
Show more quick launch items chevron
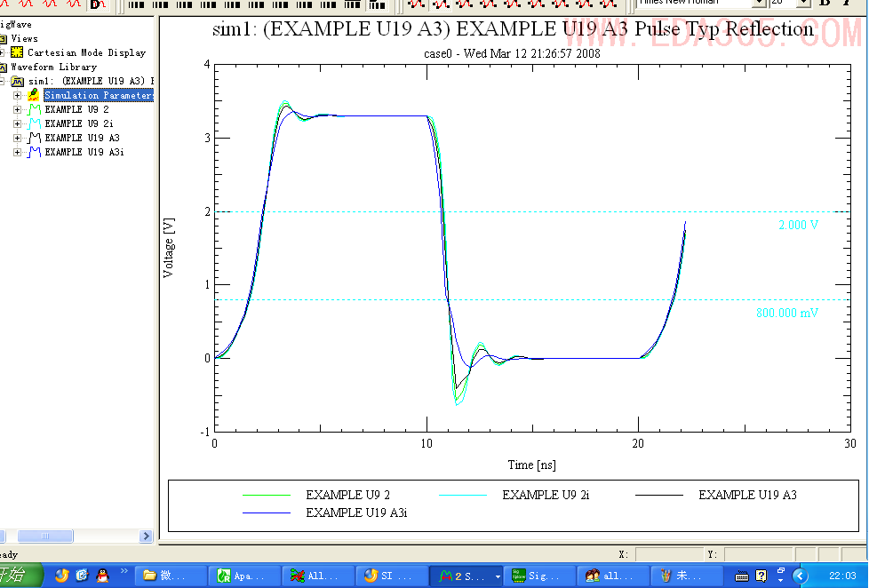[124, 571]
